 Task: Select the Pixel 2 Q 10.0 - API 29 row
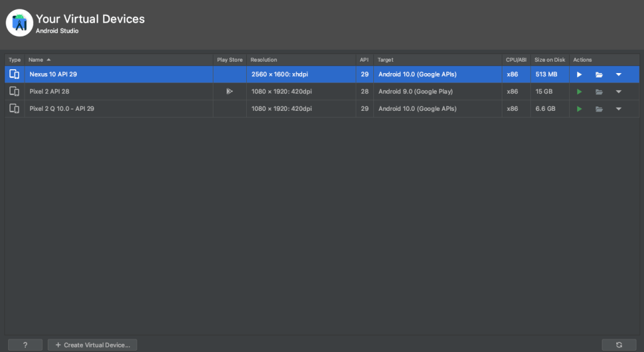(x=113, y=109)
